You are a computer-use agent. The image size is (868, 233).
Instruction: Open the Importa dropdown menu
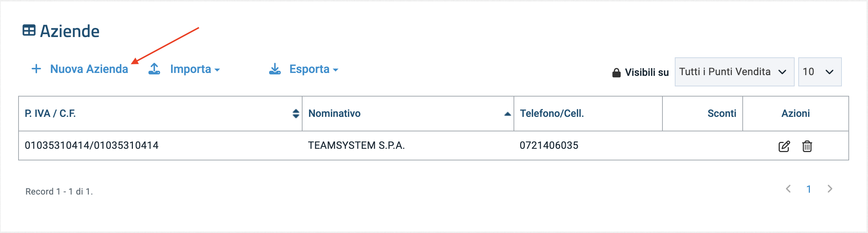[x=195, y=69]
